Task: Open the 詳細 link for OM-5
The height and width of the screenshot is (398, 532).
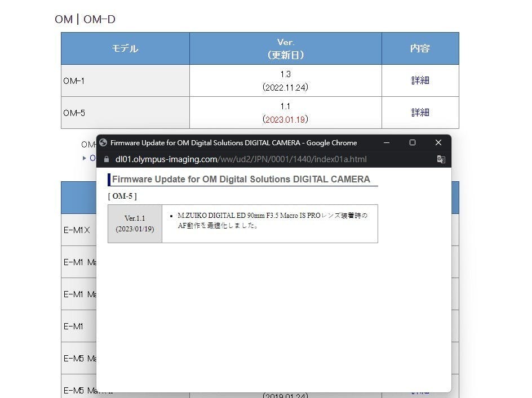Action: (420, 112)
